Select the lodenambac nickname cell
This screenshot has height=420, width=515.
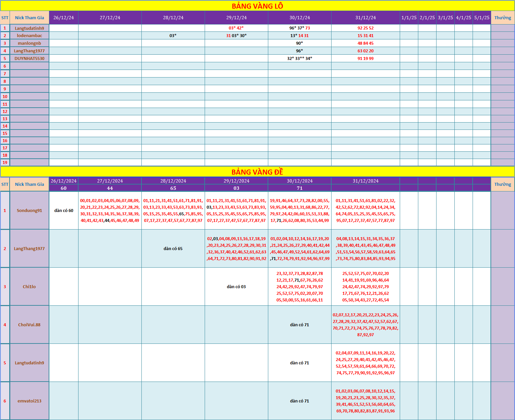[29, 36]
